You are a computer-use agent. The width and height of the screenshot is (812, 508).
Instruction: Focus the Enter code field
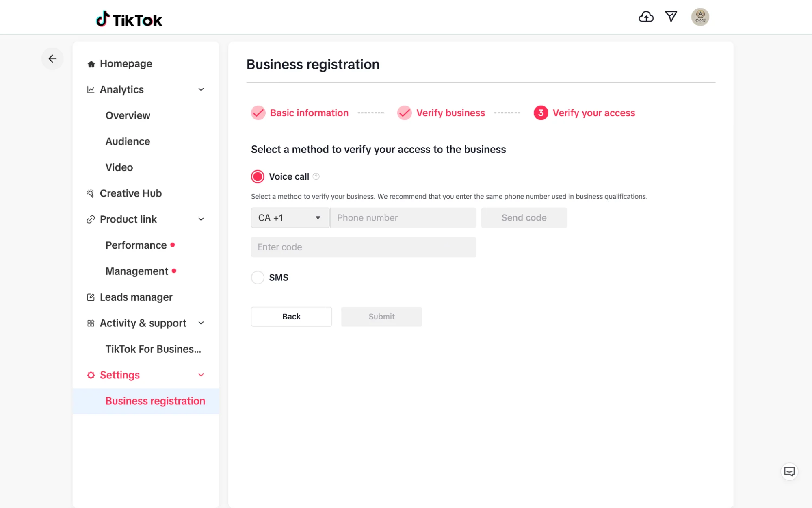(x=363, y=247)
